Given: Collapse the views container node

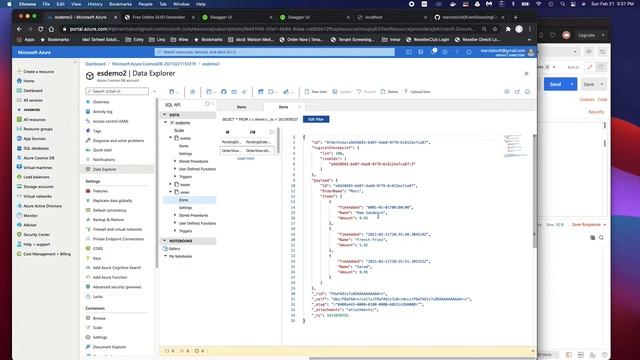Looking at the screenshot, I should (171, 192).
